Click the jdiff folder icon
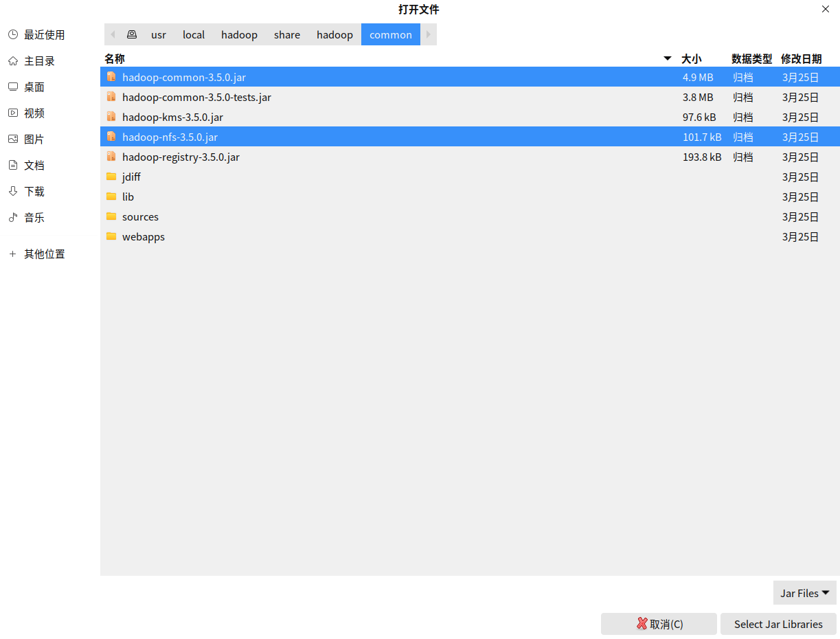840x639 pixels. coord(111,177)
